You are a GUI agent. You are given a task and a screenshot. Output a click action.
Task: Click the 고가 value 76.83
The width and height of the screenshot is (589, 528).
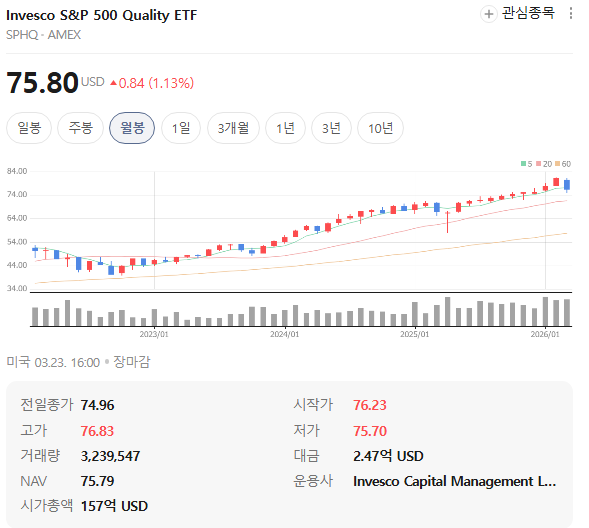97,431
